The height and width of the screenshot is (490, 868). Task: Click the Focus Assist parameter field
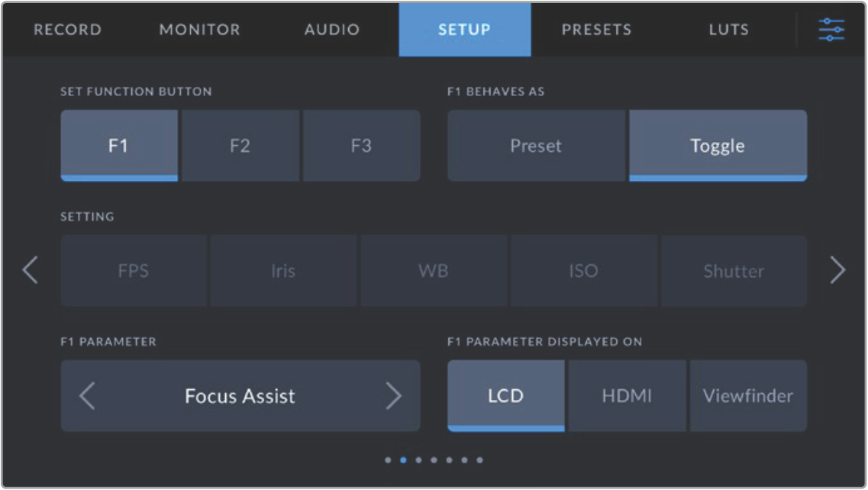point(240,395)
